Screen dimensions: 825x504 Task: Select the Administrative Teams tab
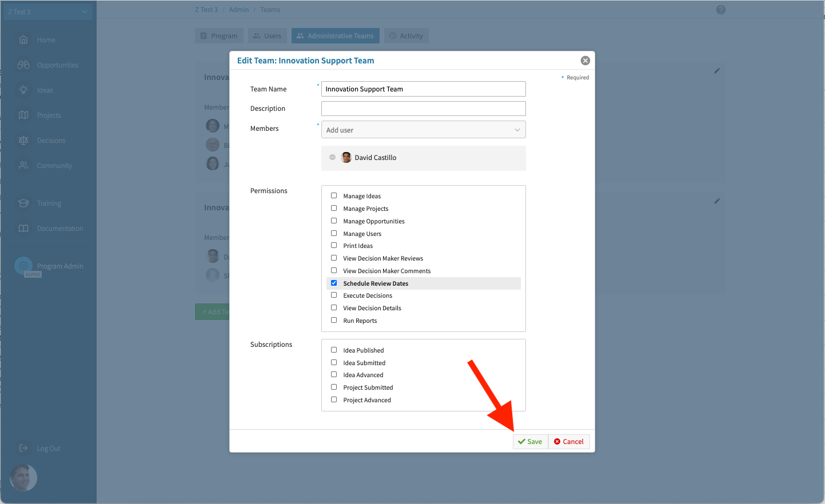coord(336,36)
